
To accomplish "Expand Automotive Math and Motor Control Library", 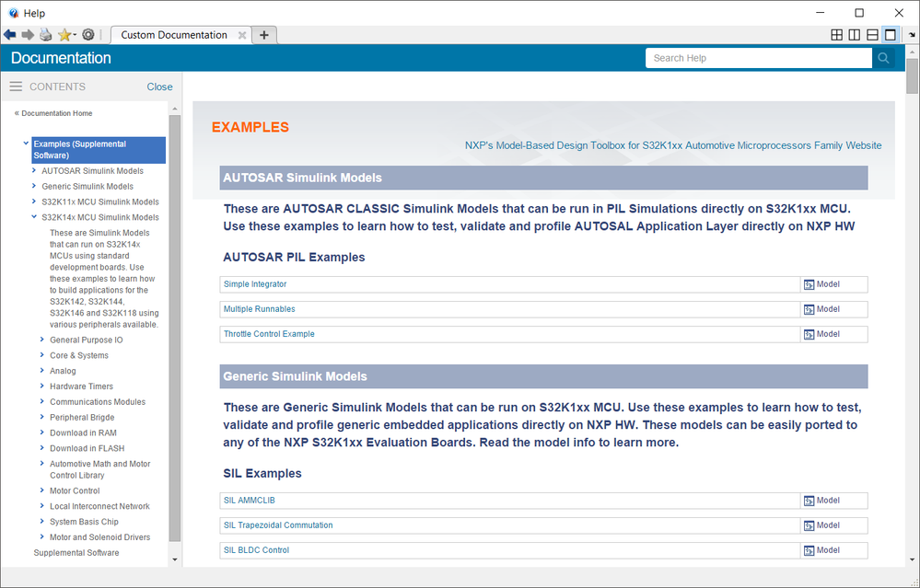I will (42, 463).
